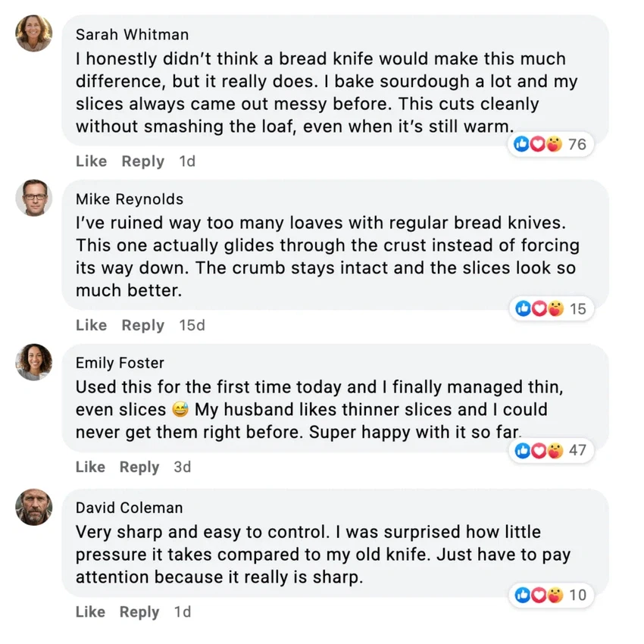Click David Coleman's profile avatar
The image size is (644, 644).
tap(34, 507)
